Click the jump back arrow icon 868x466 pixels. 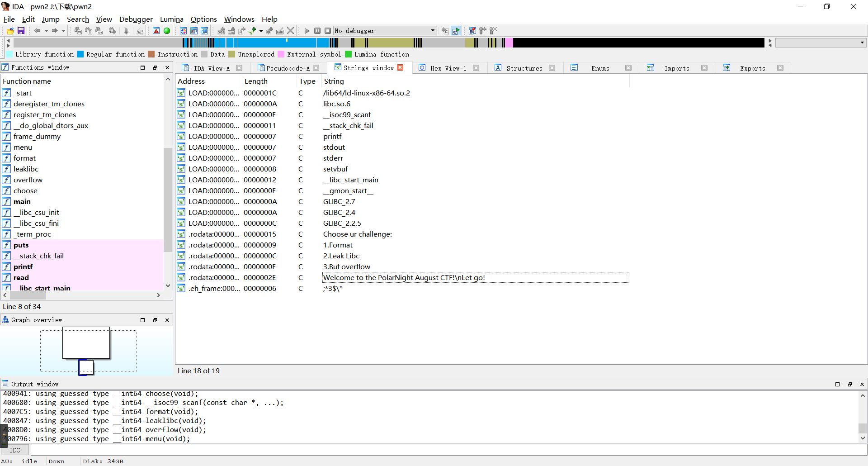[38, 31]
